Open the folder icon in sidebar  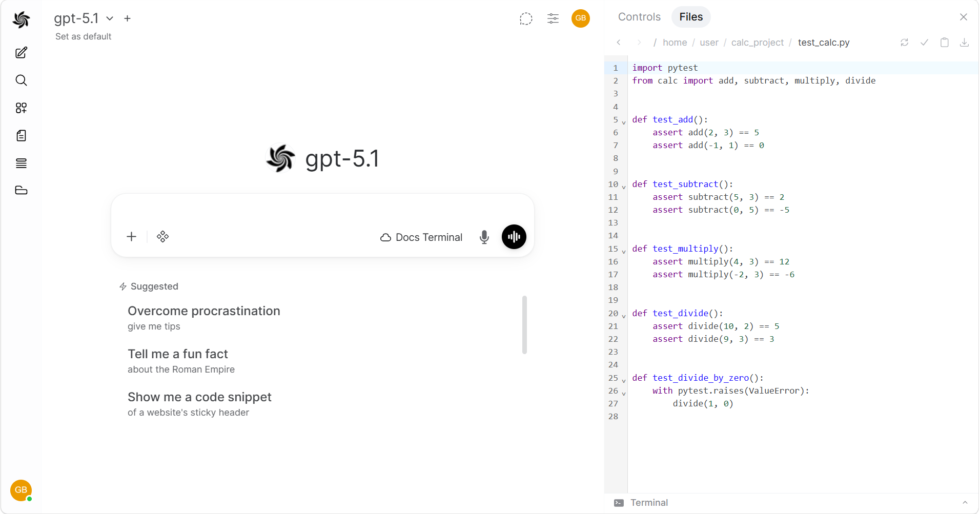tap(21, 191)
